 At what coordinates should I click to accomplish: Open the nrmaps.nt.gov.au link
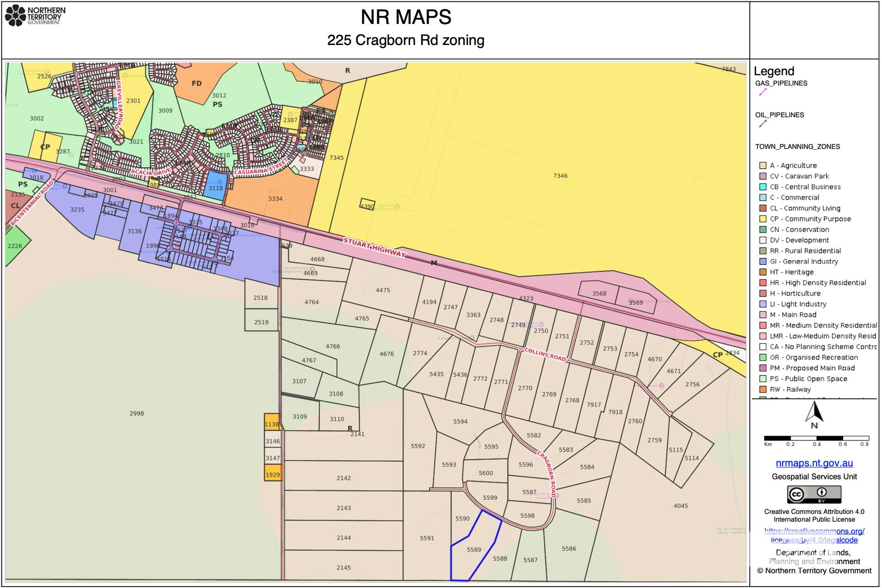[x=814, y=463]
